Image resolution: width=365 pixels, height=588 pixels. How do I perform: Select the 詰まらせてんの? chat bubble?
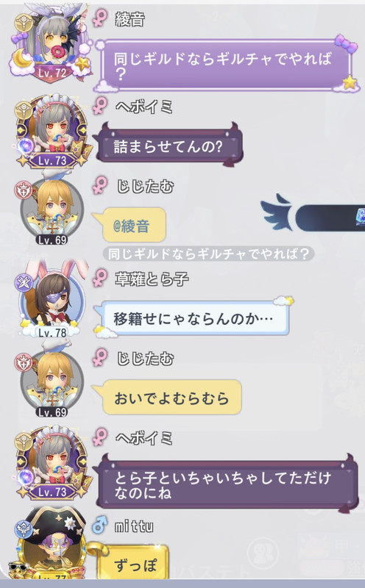[168, 146]
